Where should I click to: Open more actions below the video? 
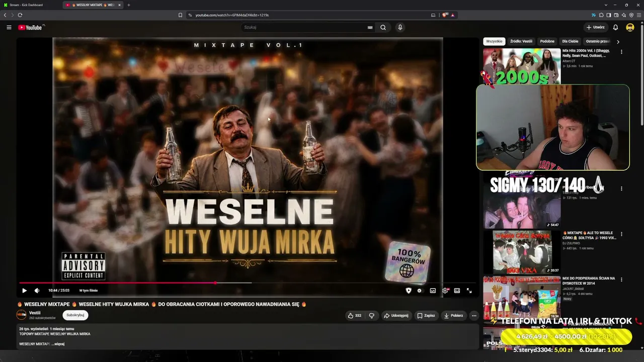(474, 316)
